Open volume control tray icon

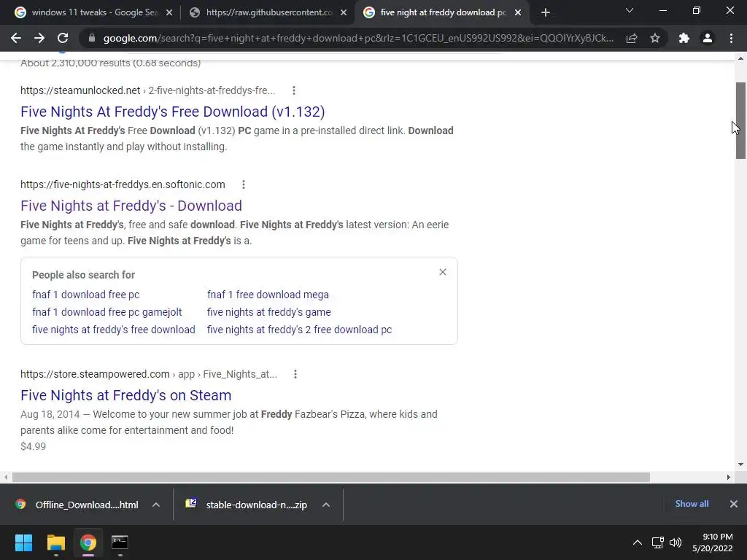click(676, 542)
